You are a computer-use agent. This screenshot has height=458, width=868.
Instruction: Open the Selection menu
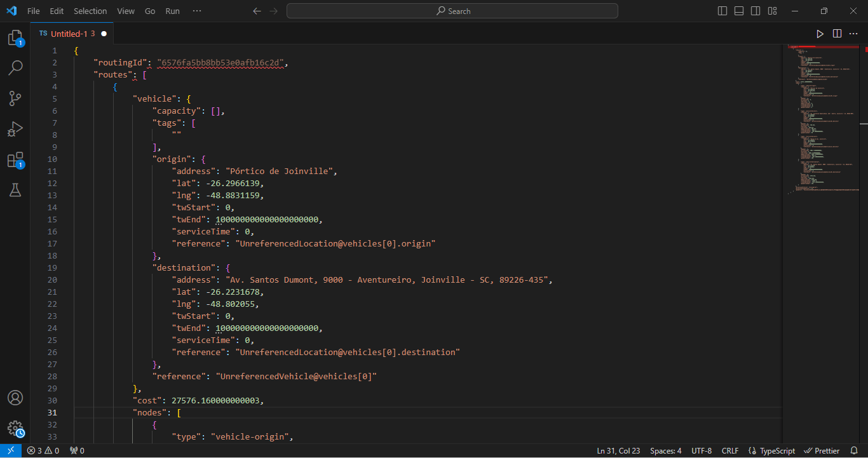pos(90,11)
